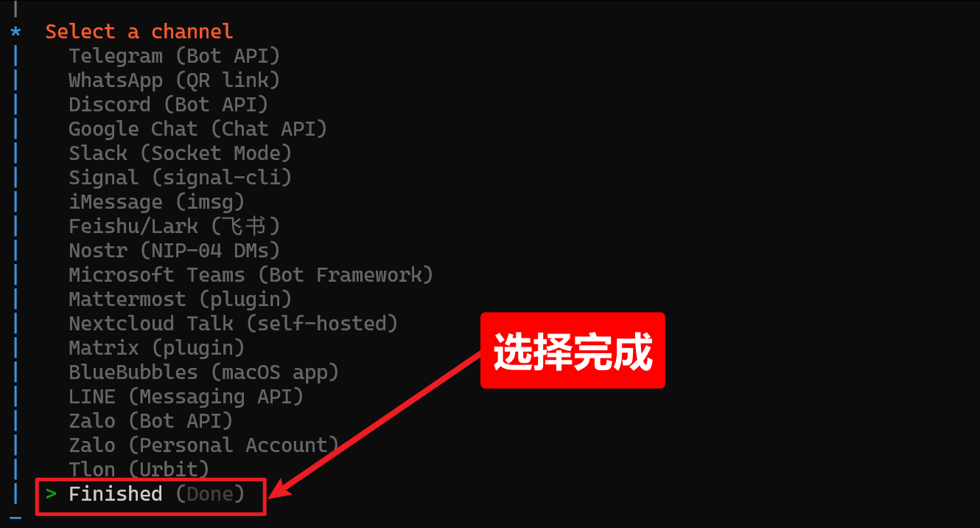Choose WhatsApp (QR link) option
Viewport: 980px width, 528px height.
(175, 80)
